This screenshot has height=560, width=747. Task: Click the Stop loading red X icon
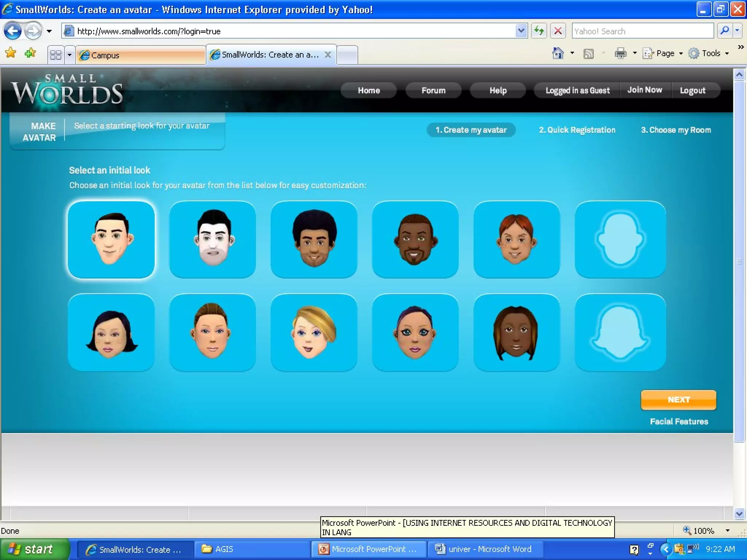click(x=558, y=31)
